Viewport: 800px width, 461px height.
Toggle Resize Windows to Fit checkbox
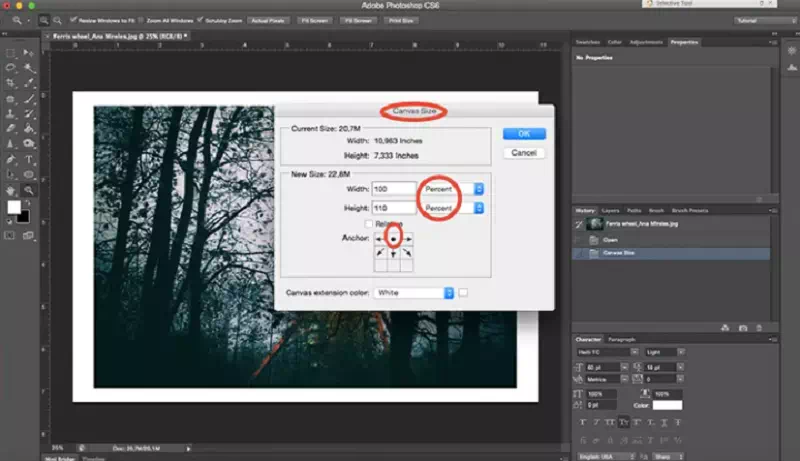73,20
